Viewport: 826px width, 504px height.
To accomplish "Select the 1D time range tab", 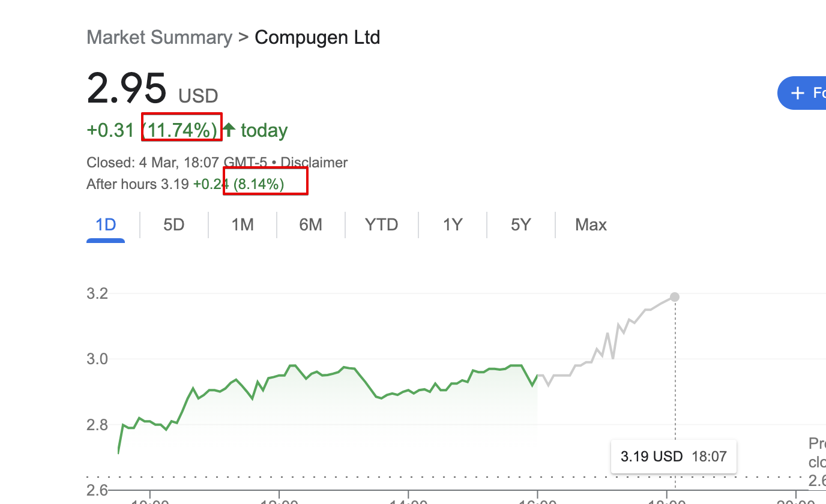I will pos(106,225).
